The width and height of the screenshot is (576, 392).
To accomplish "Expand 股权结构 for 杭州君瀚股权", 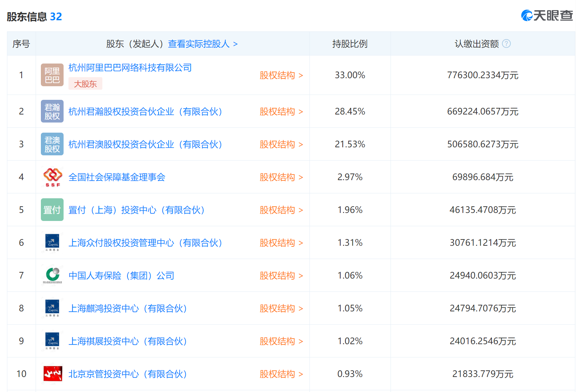I will (281, 112).
